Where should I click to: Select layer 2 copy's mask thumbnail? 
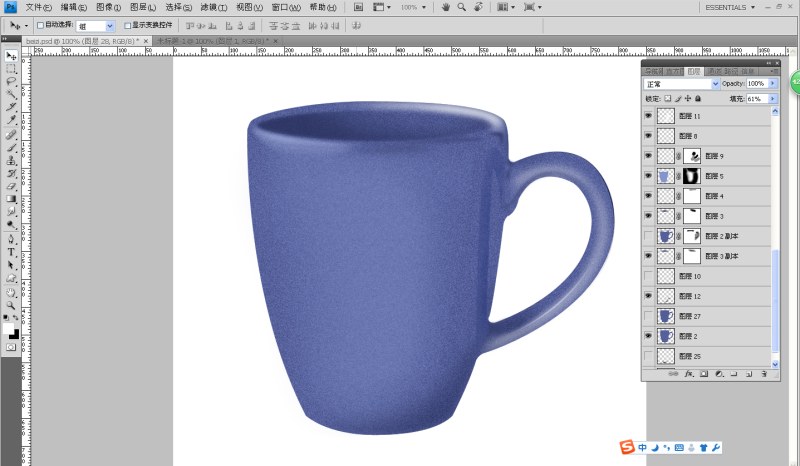click(691, 236)
